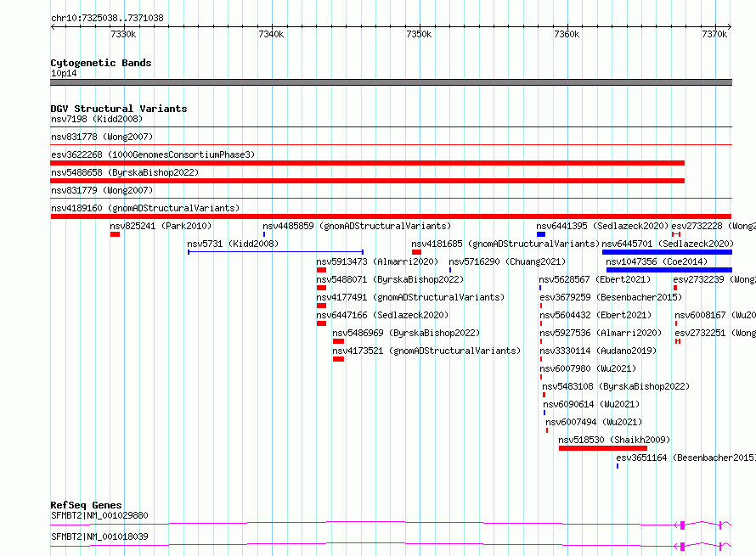Image resolution: width=756 pixels, height=556 pixels.
Task: Open nsv6441395 (Sedlazeck2020) label
Action: point(602,226)
